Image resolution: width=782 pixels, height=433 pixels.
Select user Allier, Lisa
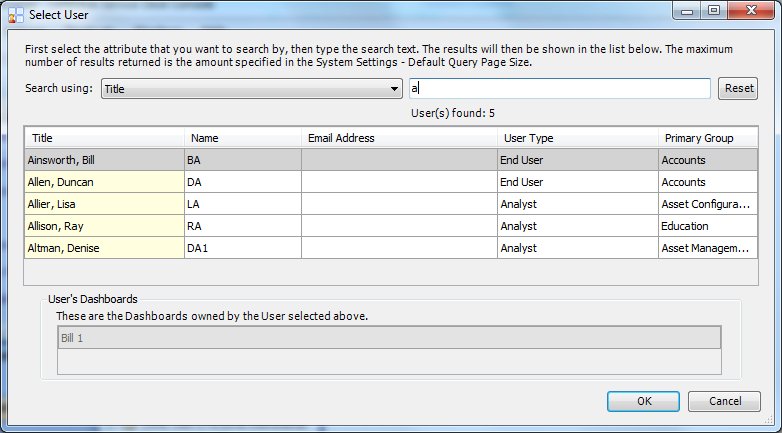coord(104,204)
